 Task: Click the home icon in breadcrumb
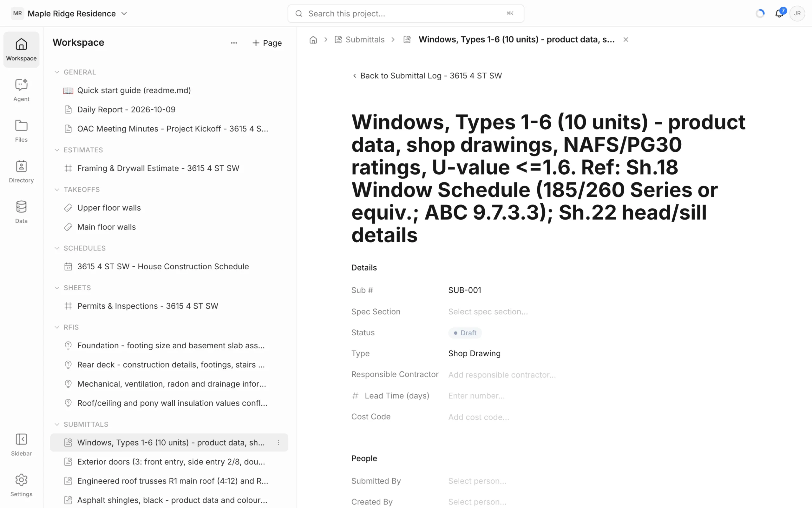click(x=313, y=40)
